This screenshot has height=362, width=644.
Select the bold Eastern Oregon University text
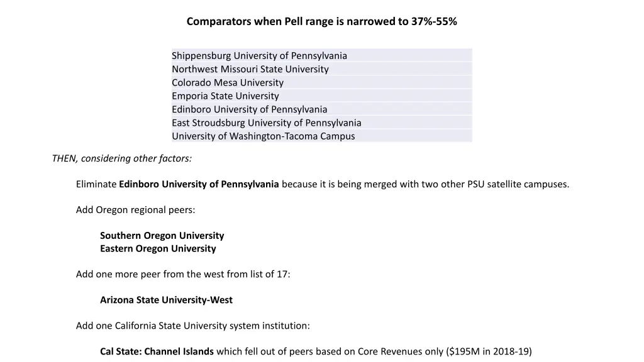[158, 248]
